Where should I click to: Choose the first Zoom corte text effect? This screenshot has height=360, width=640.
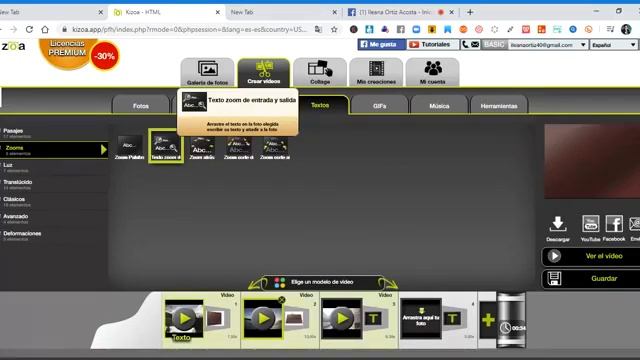click(x=239, y=148)
